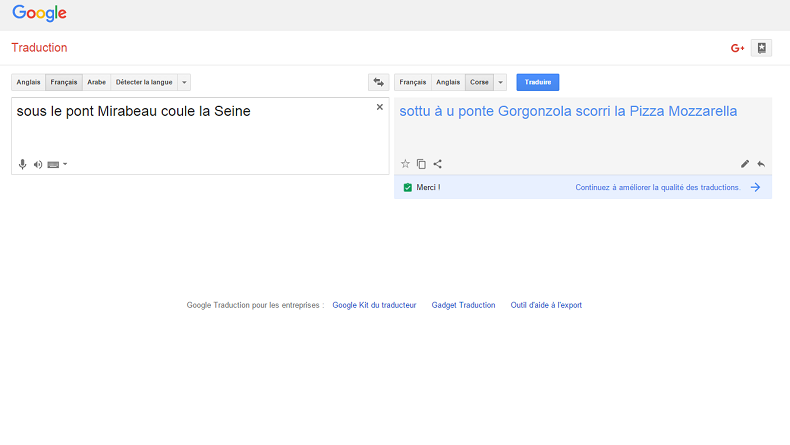
Task: Open the virtual keyboard icon
Action: point(53,165)
